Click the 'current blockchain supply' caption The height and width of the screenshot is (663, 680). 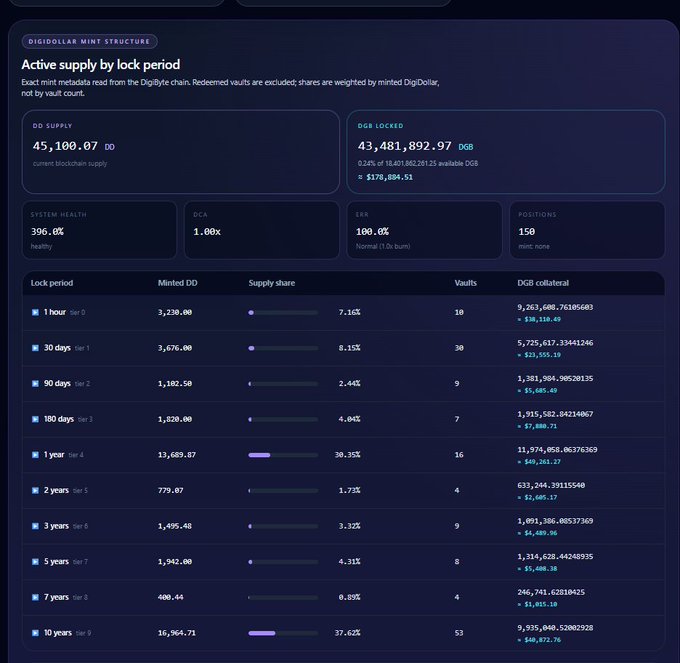[x=70, y=163]
